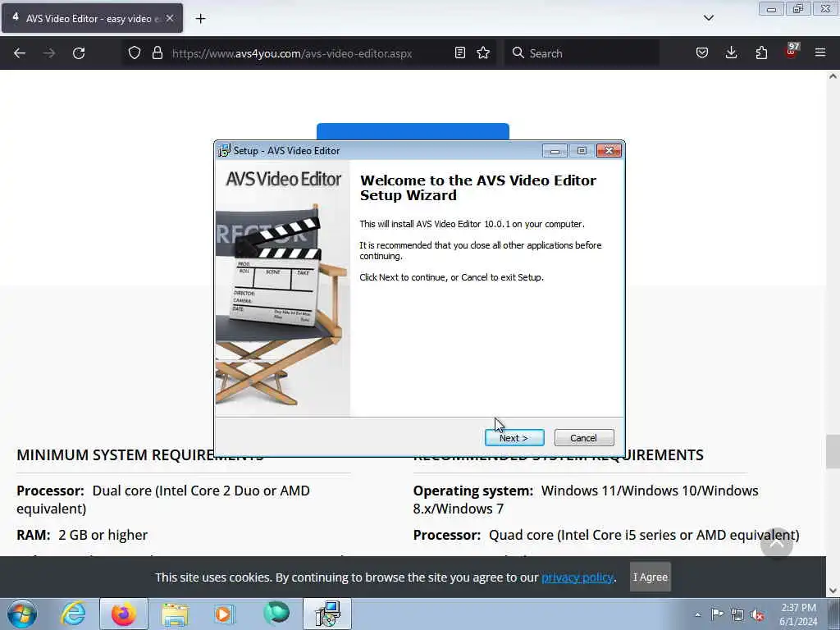Click the setup installer icon in the dialog title bar
Image resolution: width=840 pixels, height=630 pixels.
224,151
